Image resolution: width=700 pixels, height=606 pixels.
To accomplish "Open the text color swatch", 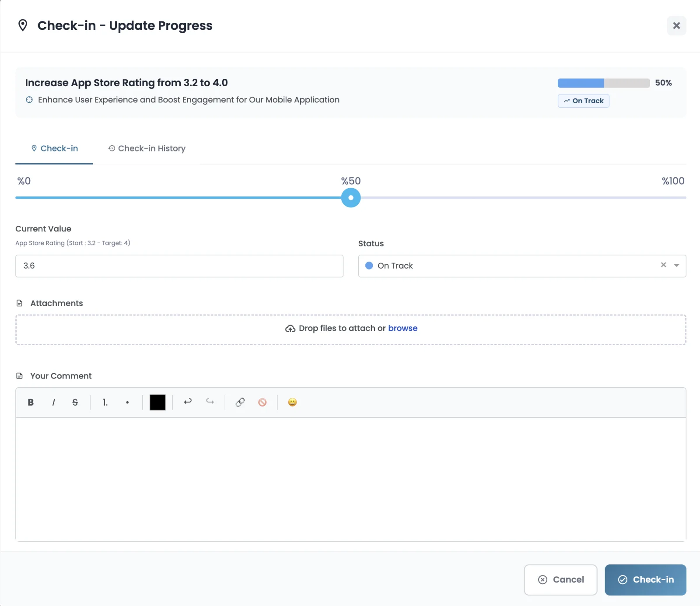I will [157, 402].
